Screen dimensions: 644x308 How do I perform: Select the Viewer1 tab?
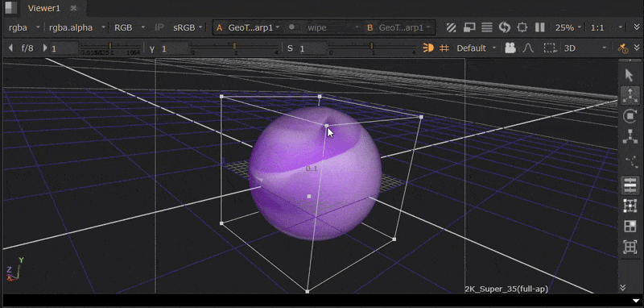click(44, 8)
